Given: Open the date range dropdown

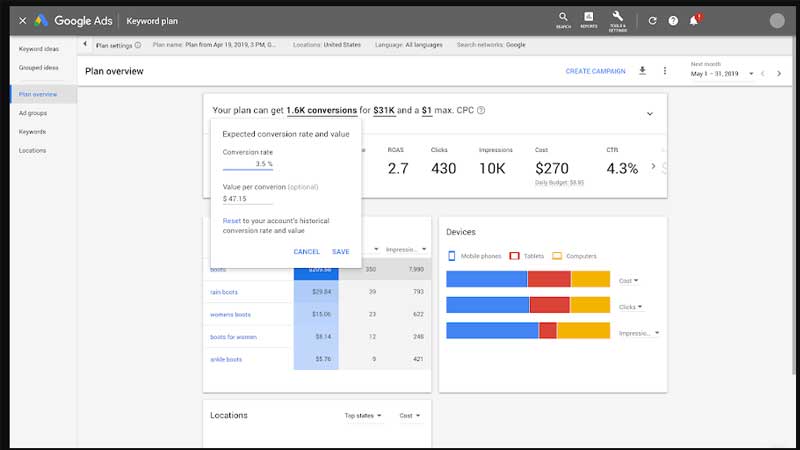Looking at the screenshot, I should coord(721,74).
